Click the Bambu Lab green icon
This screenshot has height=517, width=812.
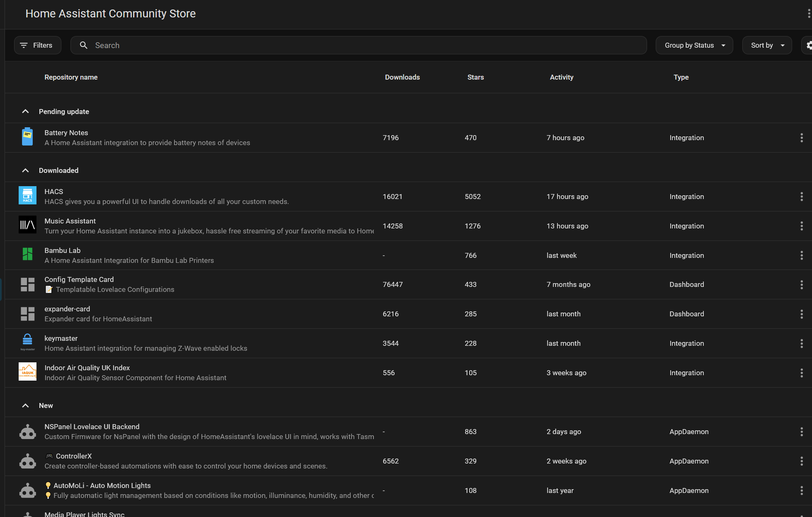pos(27,254)
